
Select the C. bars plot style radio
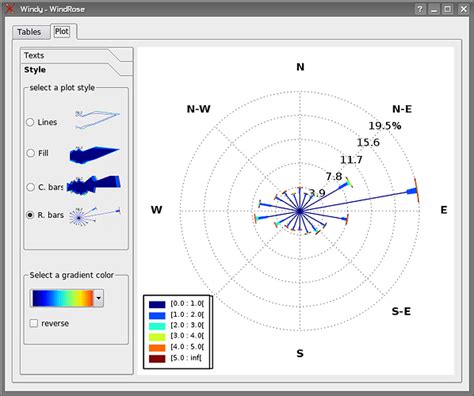[30, 187]
